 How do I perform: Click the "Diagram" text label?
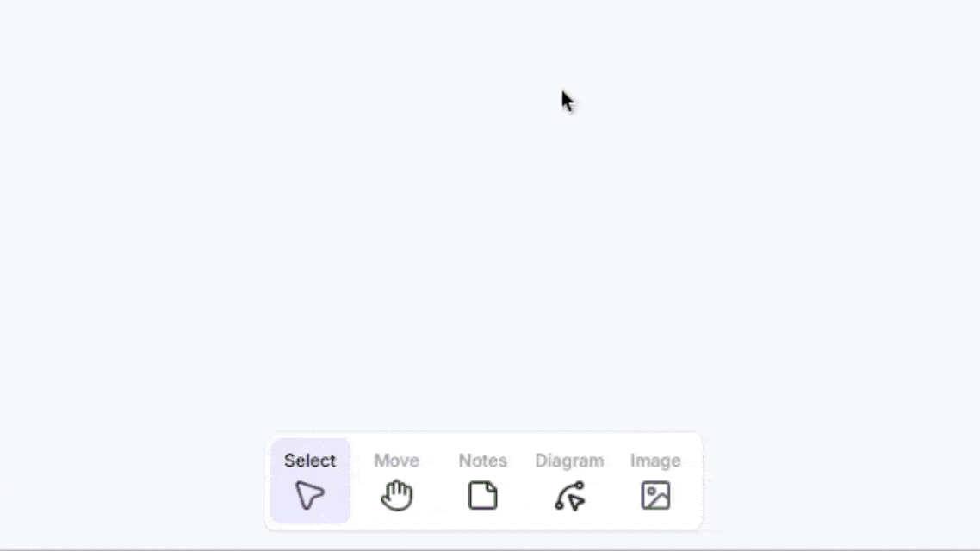[x=569, y=461]
